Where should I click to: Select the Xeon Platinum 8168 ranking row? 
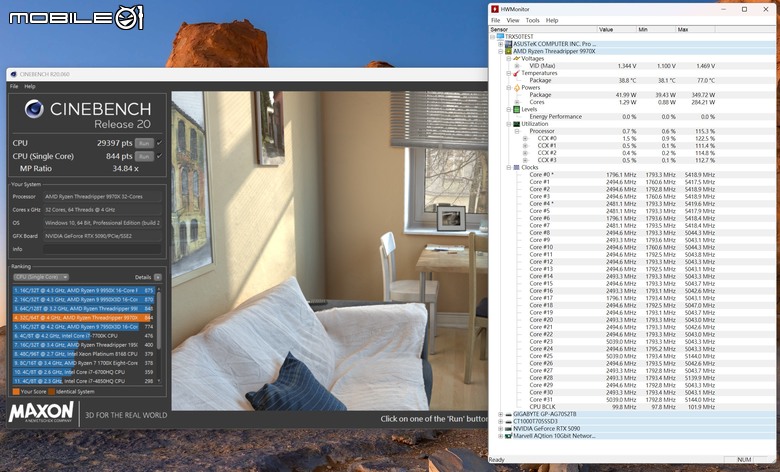(x=84, y=354)
